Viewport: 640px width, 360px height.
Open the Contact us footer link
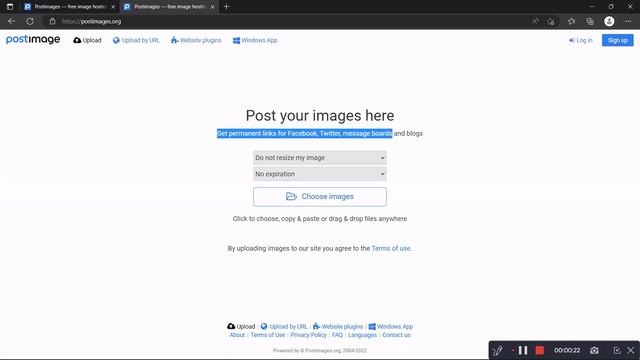(396, 335)
